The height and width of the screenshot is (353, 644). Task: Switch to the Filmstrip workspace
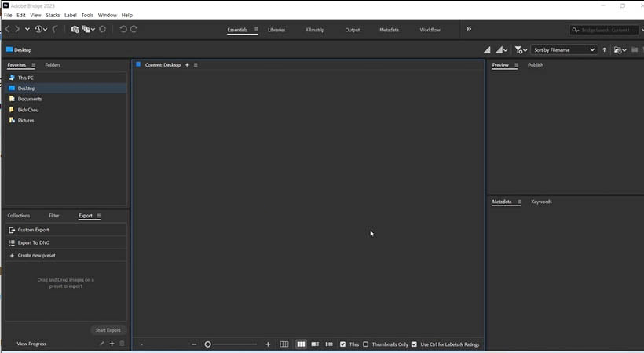315,30
